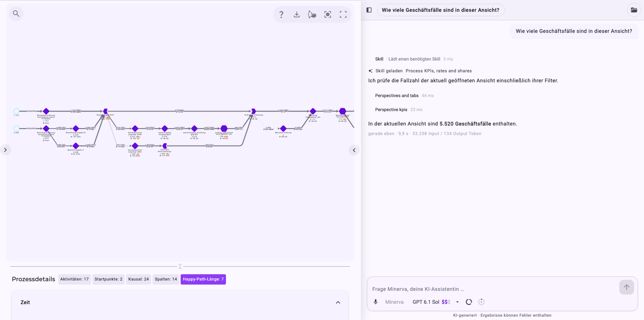The height and width of the screenshot is (320, 644).
Task: Click the download icon in map toolbar
Action: 297,14
